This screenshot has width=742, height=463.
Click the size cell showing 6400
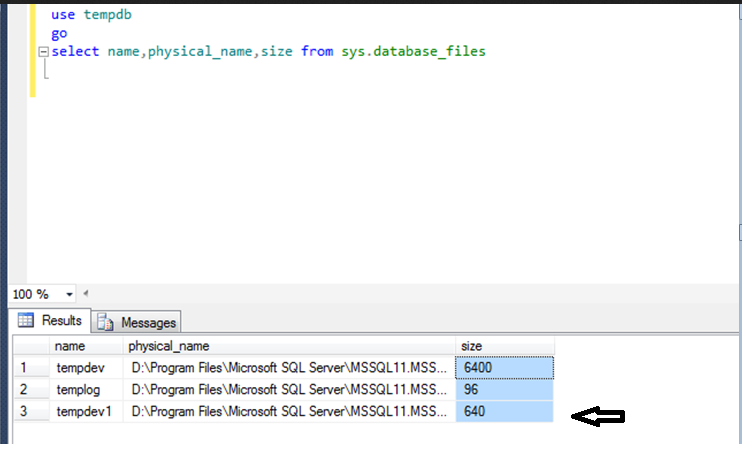(x=505, y=368)
